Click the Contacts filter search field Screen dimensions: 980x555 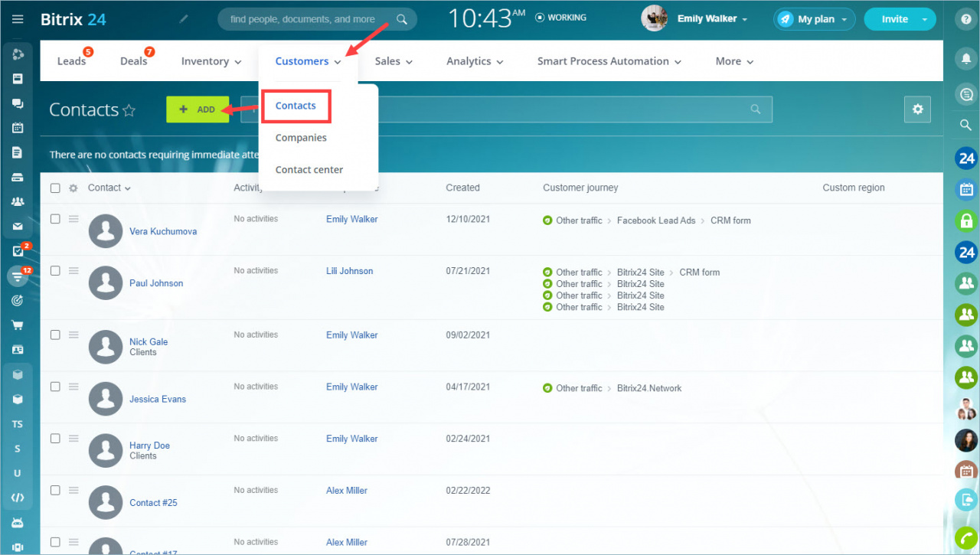click(506, 109)
